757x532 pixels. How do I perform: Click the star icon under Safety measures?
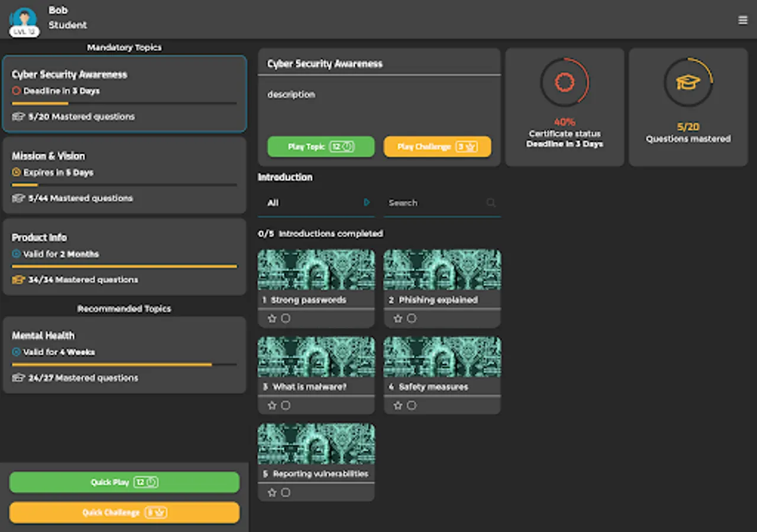pyautogui.click(x=398, y=406)
